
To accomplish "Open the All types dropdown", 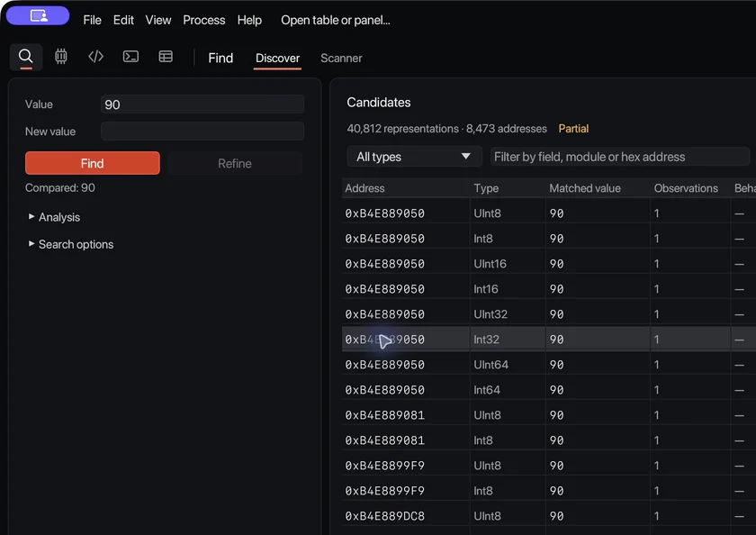I will point(414,157).
